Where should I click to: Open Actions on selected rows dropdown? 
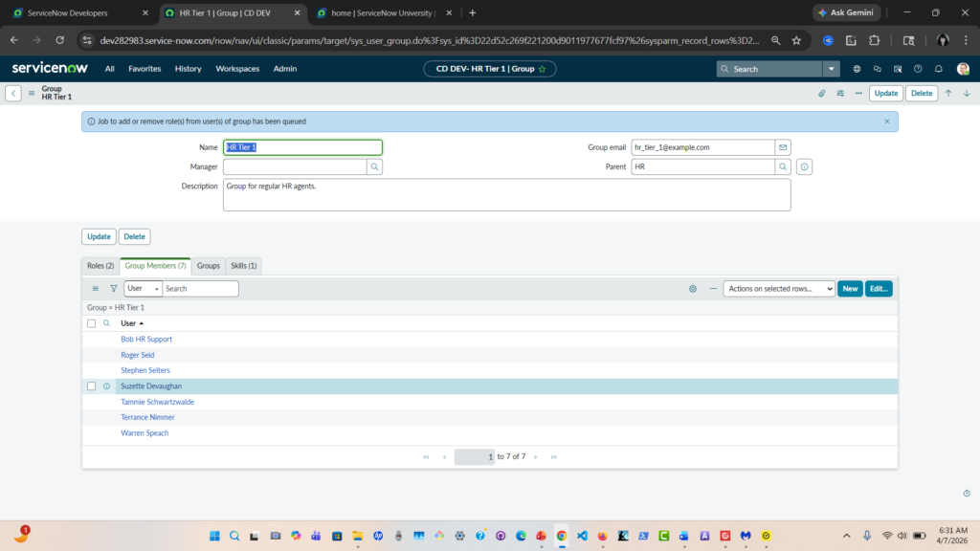pyautogui.click(x=780, y=288)
